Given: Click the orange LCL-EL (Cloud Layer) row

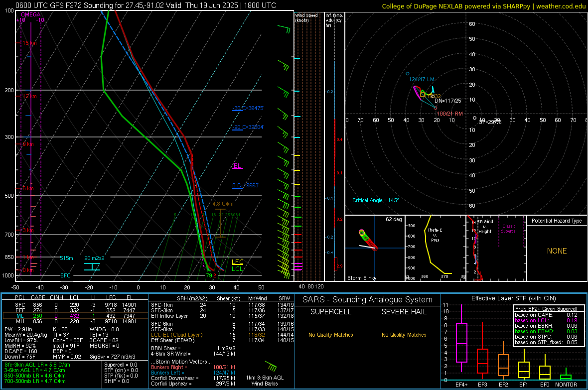Looking at the screenshot, I should pyautogui.click(x=222, y=335).
